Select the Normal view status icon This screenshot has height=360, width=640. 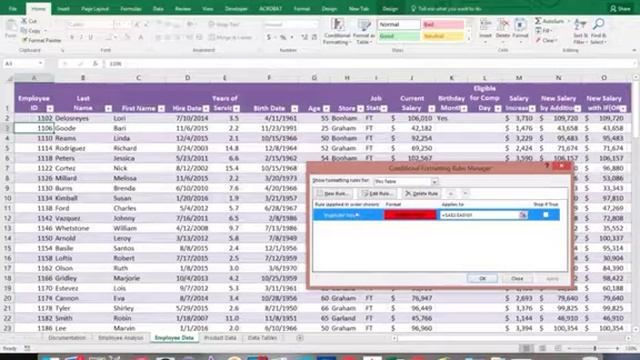click(527, 348)
